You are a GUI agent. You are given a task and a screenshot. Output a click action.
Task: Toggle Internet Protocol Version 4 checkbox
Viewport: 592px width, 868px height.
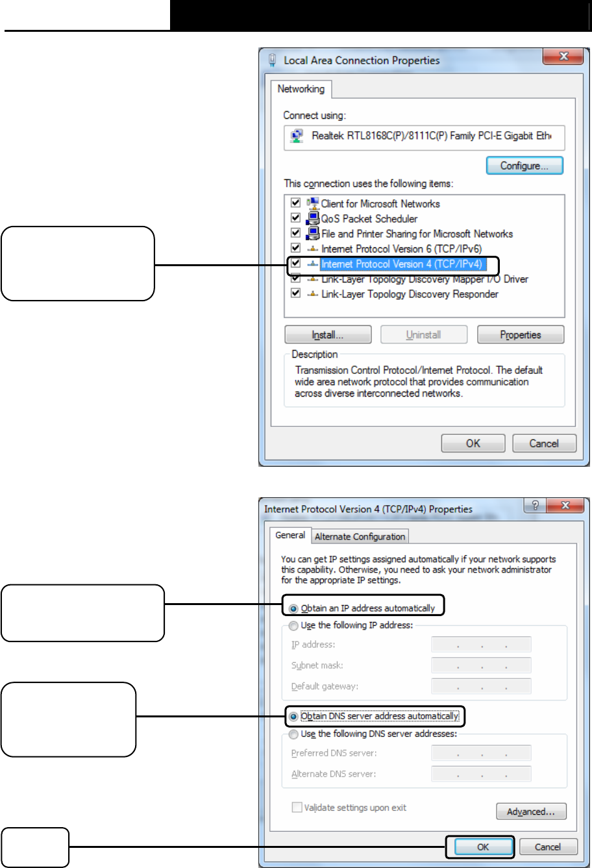pos(296,264)
